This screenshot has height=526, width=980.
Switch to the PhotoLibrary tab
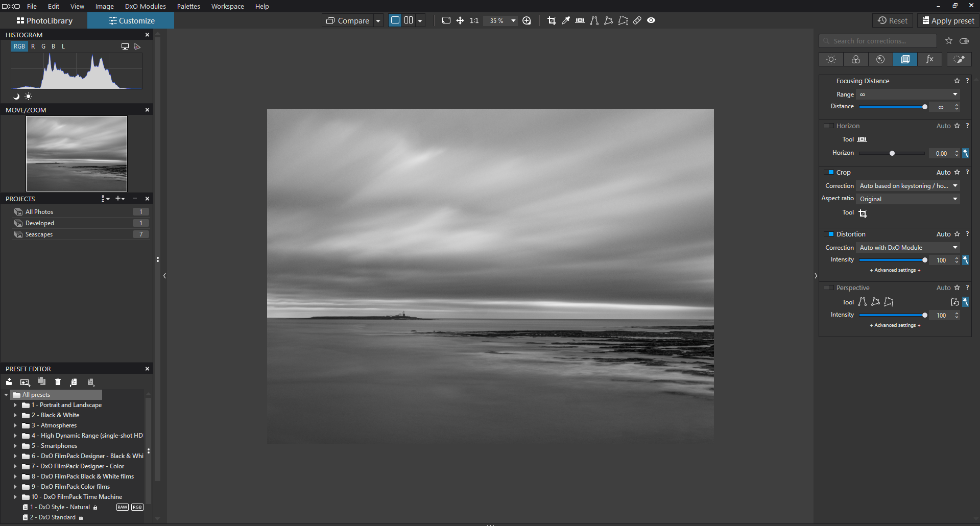pos(44,20)
